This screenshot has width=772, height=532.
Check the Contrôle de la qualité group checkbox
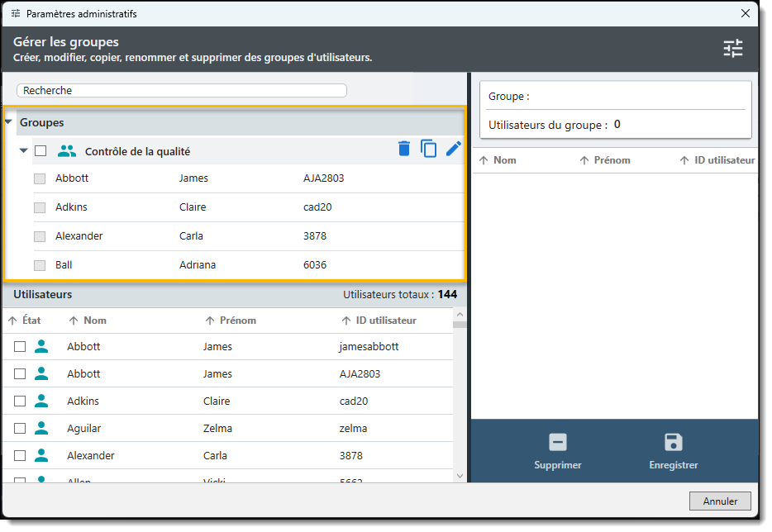tap(41, 151)
